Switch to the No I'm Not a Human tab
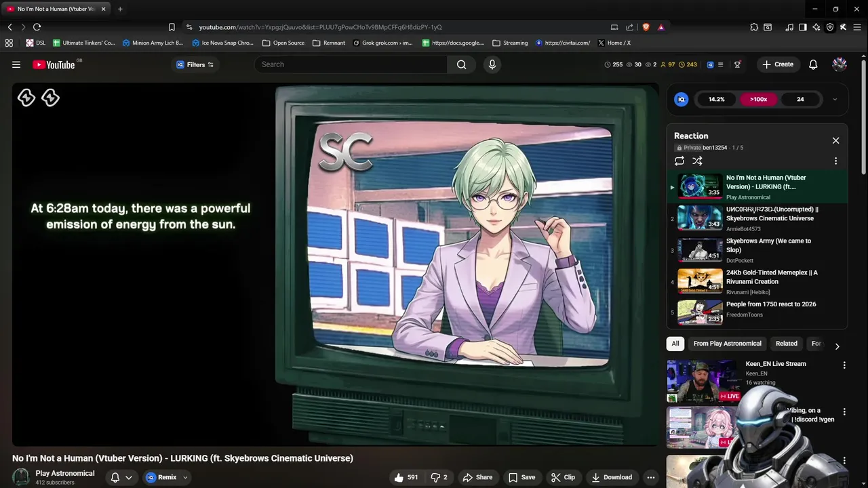868x488 pixels. 56,9
